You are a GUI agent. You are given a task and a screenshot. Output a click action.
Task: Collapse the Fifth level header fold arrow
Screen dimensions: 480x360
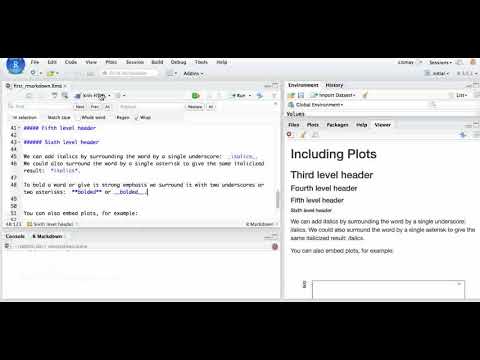[19, 128]
